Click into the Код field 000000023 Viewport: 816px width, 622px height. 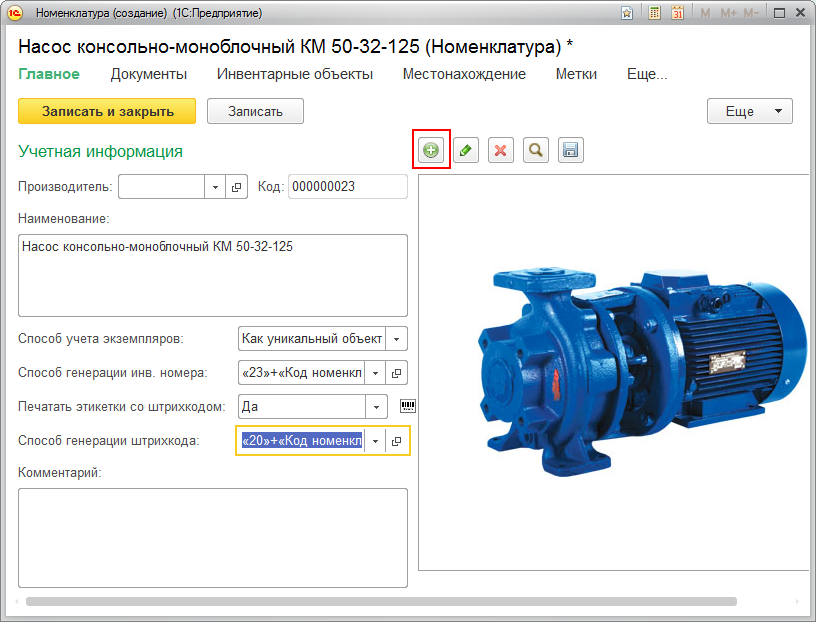coord(348,187)
